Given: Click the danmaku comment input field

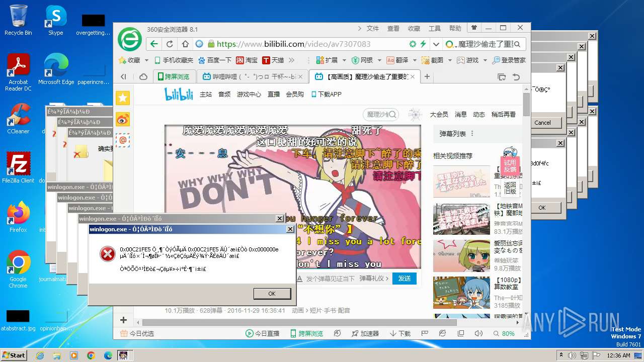Looking at the screenshot, I should [330, 278].
